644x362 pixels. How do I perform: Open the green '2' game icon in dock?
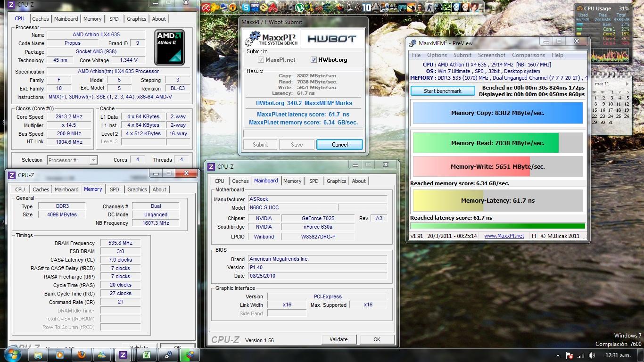point(447,8)
